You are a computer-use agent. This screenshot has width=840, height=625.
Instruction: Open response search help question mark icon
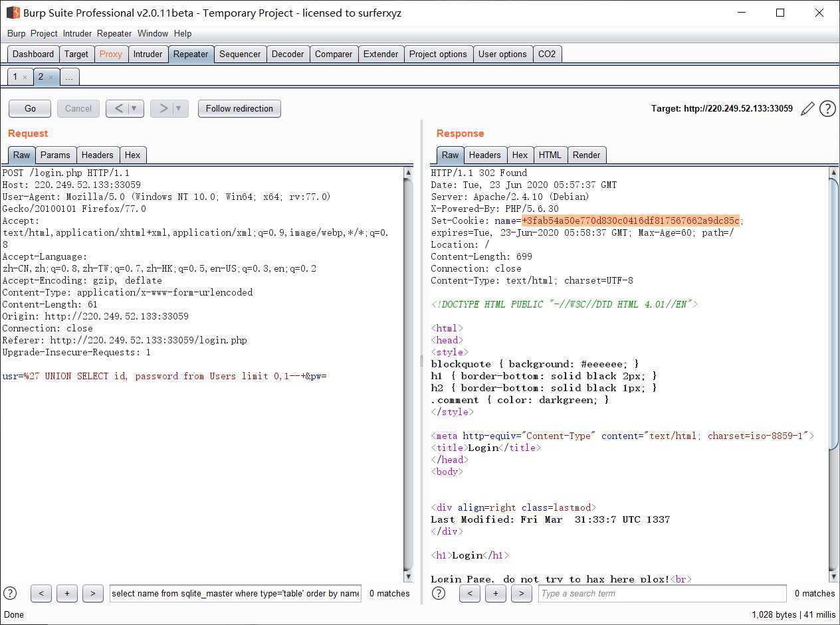pyautogui.click(x=439, y=593)
